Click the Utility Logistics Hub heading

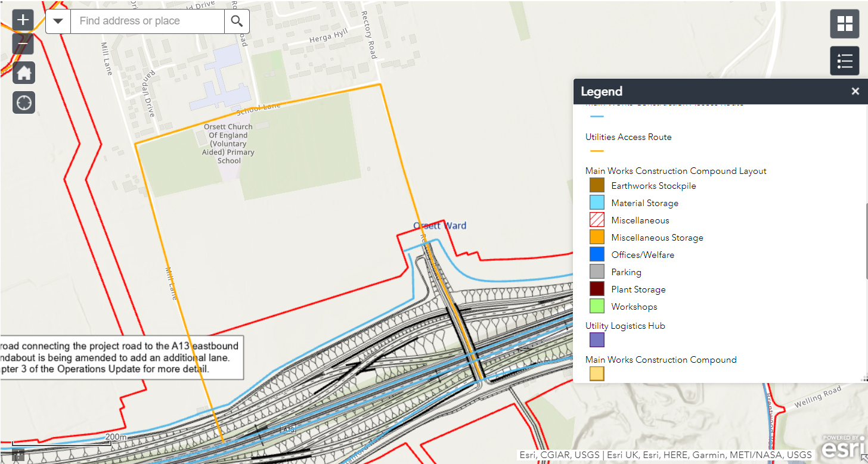(x=625, y=326)
